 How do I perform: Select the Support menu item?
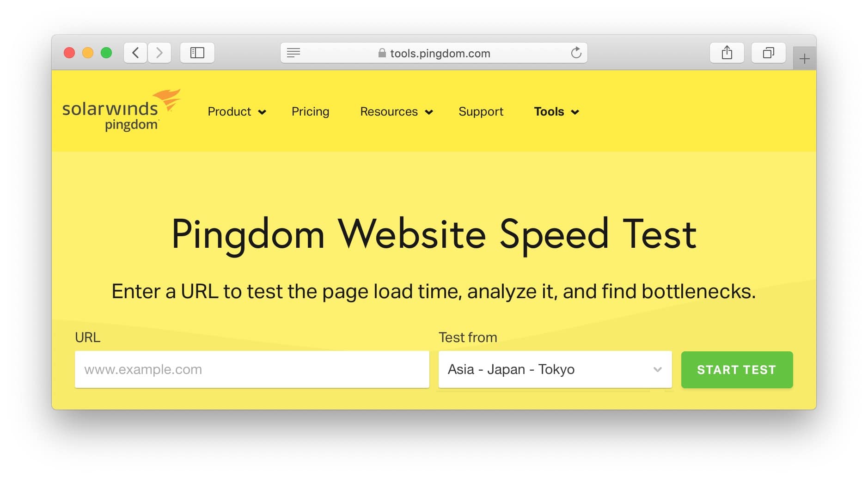481,111
